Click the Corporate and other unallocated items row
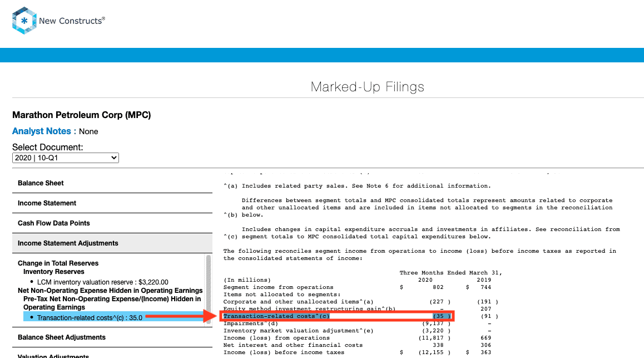Viewport: 644px width, 358px height. point(360,302)
